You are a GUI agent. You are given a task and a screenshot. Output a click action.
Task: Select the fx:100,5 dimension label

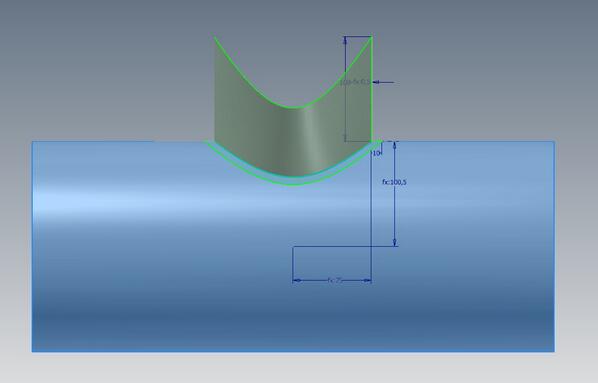click(394, 182)
